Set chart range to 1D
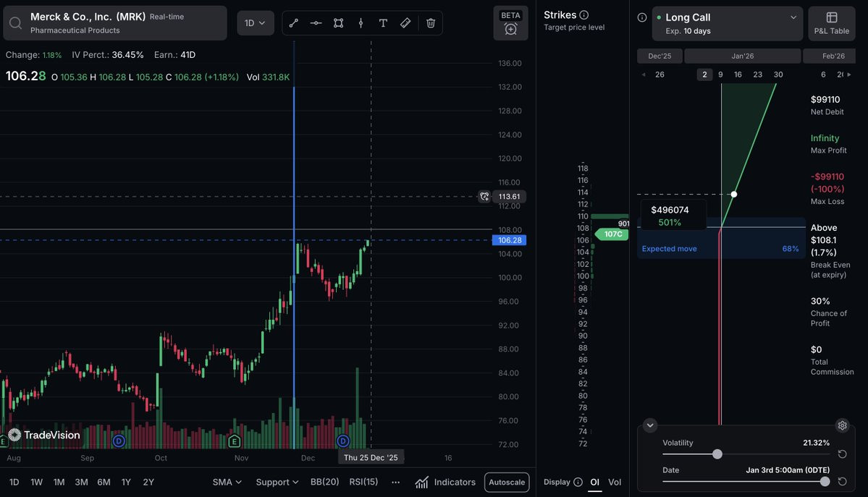The image size is (868, 497). [14, 482]
